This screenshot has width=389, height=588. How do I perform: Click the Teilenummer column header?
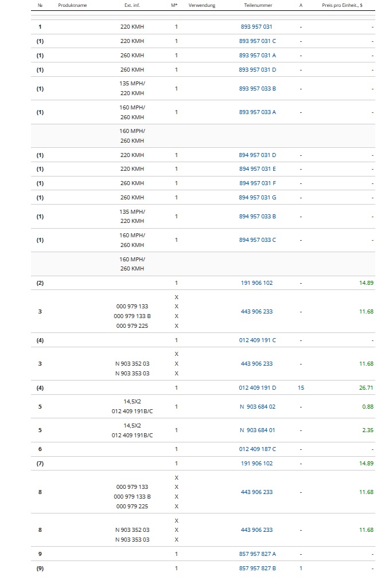coord(257,5)
